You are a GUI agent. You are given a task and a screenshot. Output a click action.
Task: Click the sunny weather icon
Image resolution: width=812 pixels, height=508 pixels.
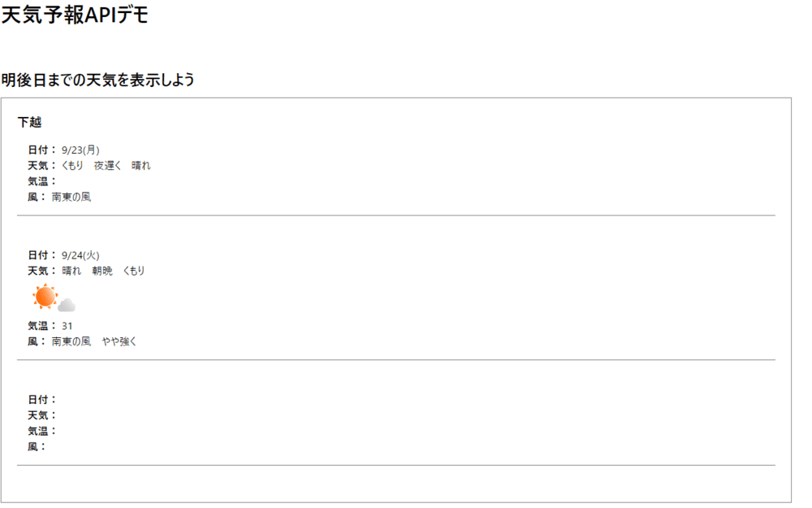[x=45, y=297]
